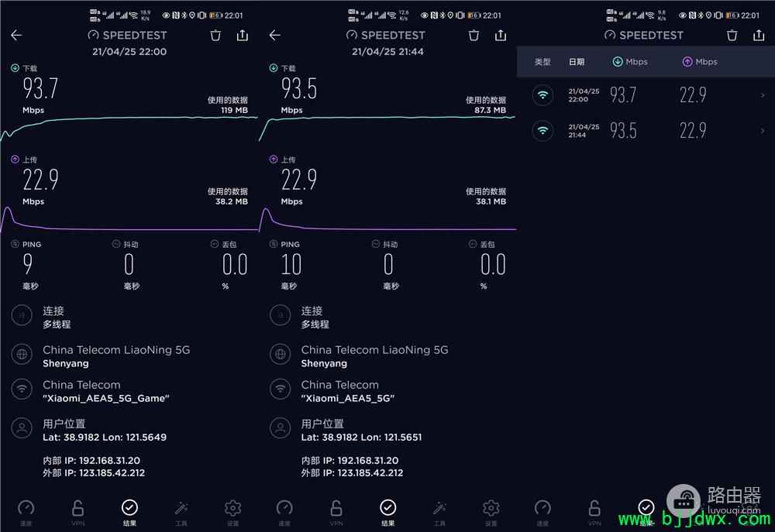
Task: Sort results list by 日期 column
Action: coord(577,62)
